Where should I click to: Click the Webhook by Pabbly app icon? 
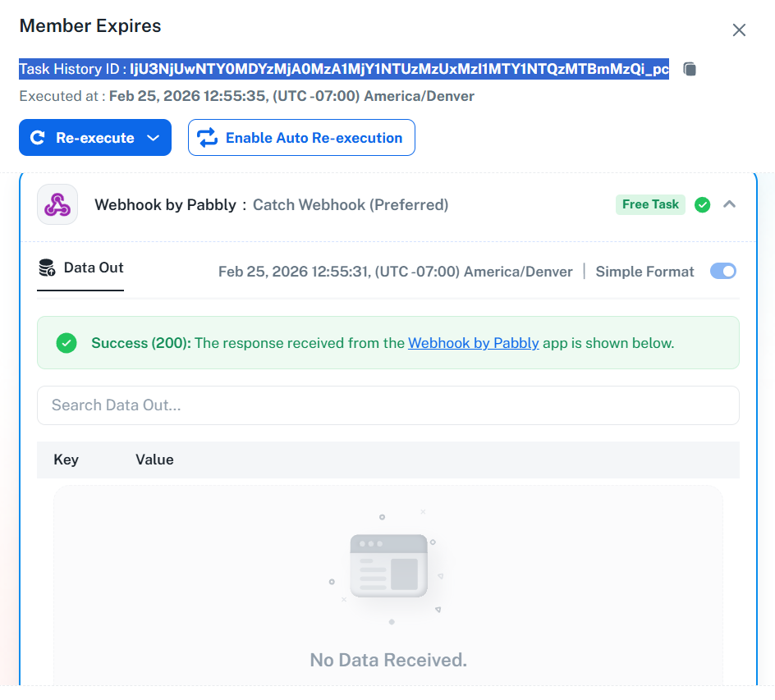57,204
